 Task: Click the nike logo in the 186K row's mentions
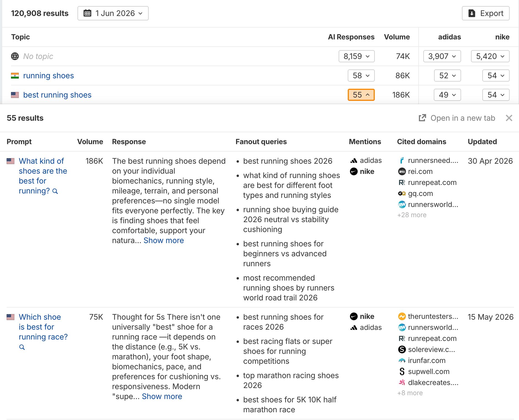tap(354, 171)
